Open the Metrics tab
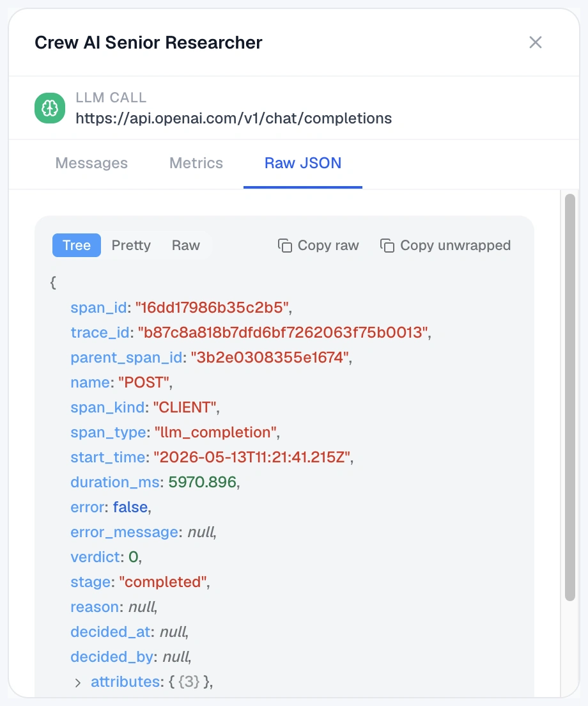 coord(196,163)
